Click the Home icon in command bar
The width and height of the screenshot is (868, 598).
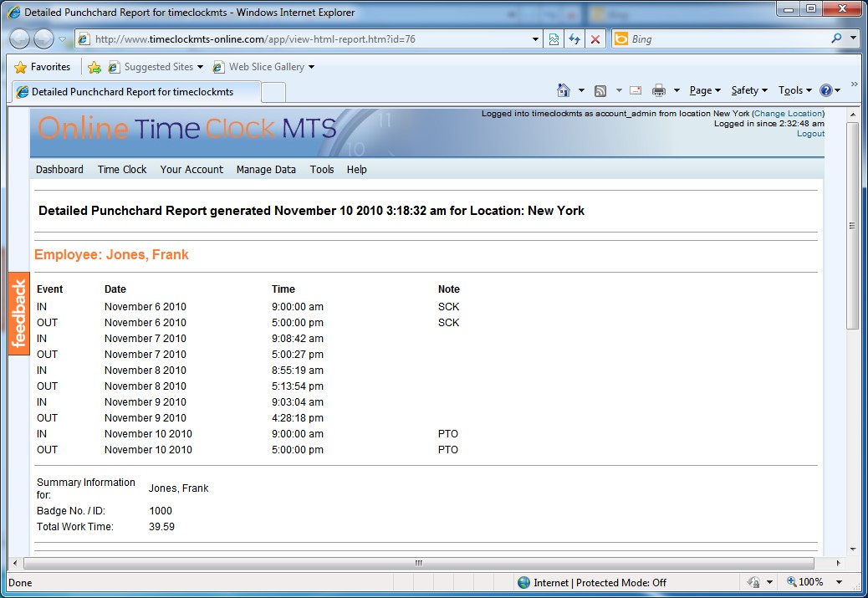[x=564, y=90]
